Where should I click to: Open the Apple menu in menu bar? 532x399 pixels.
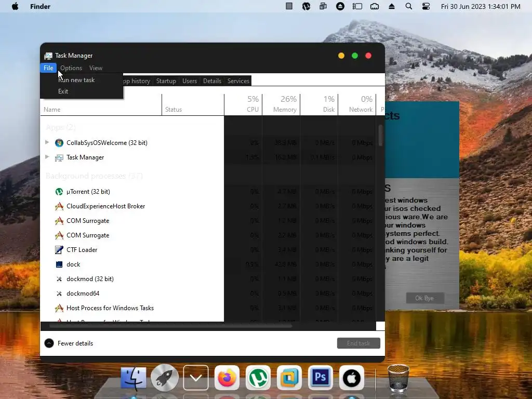point(15,6)
